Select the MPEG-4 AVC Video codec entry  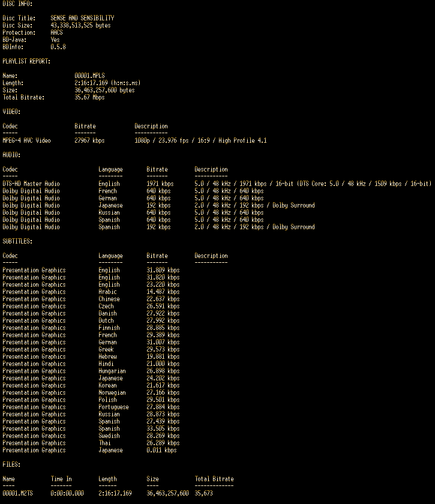coord(26,140)
